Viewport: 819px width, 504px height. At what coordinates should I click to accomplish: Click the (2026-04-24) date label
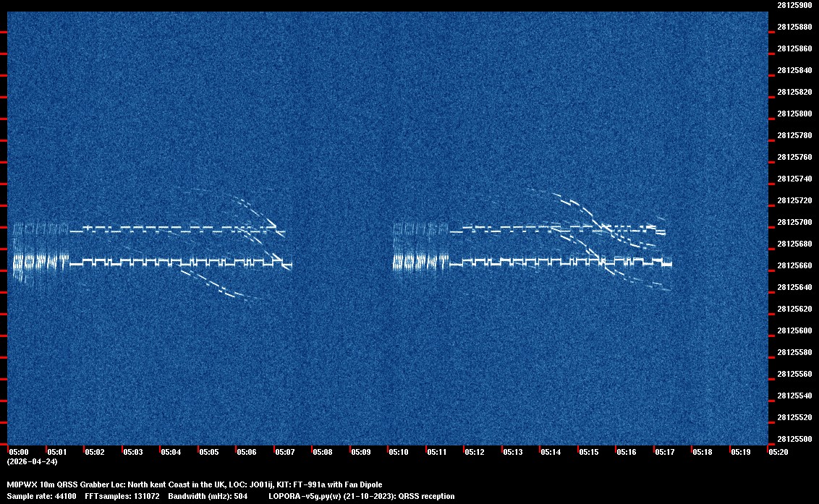click(32, 461)
